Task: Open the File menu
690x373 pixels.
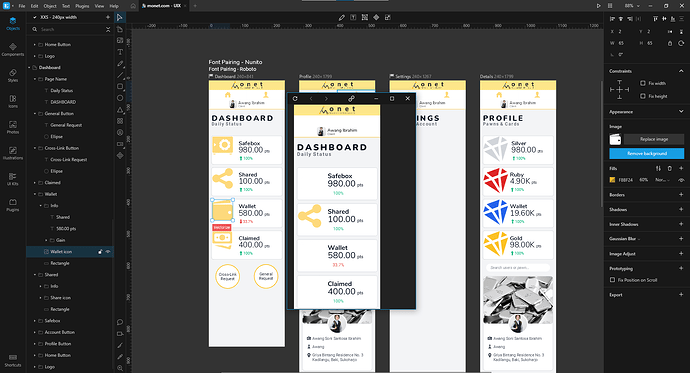Action: [x=22, y=6]
